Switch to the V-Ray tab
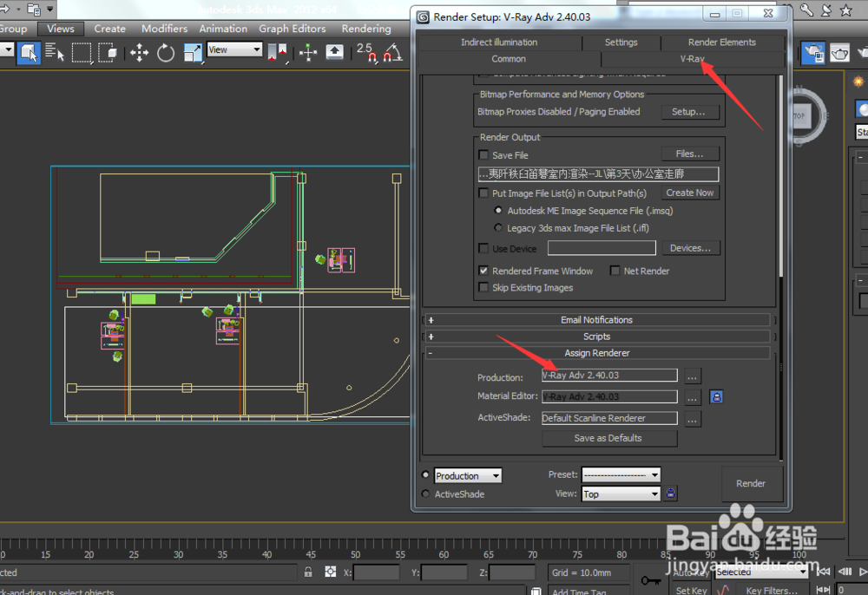 [692, 59]
